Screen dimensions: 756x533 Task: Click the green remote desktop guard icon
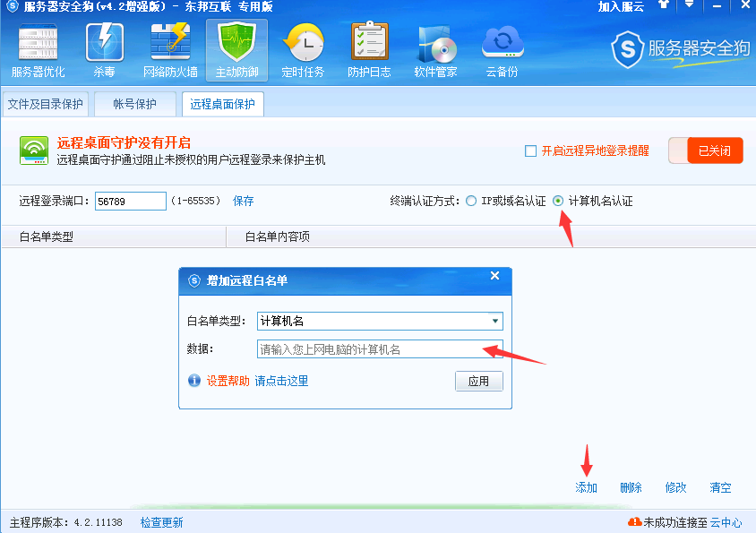(34, 150)
